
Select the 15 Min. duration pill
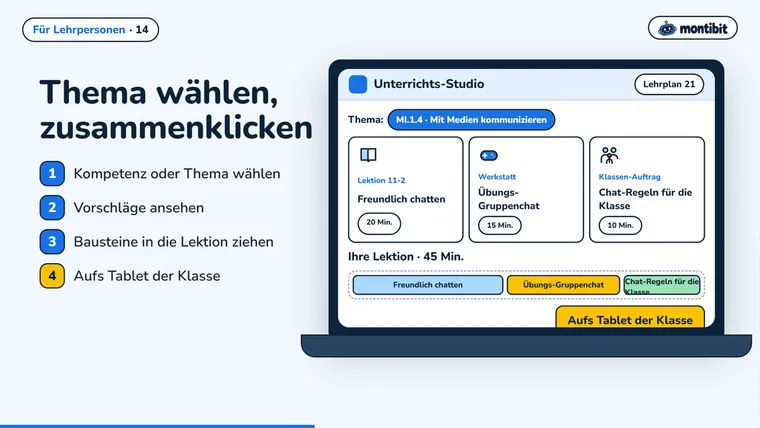coord(500,225)
